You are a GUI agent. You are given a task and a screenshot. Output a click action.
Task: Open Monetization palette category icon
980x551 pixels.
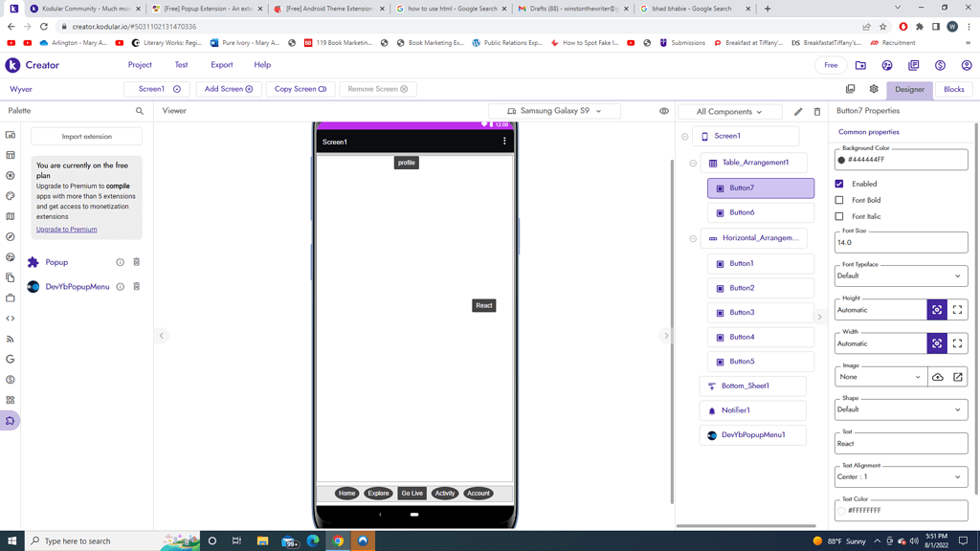[10, 380]
